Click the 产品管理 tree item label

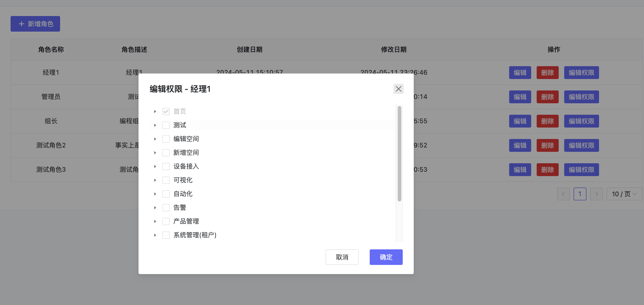click(x=186, y=221)
